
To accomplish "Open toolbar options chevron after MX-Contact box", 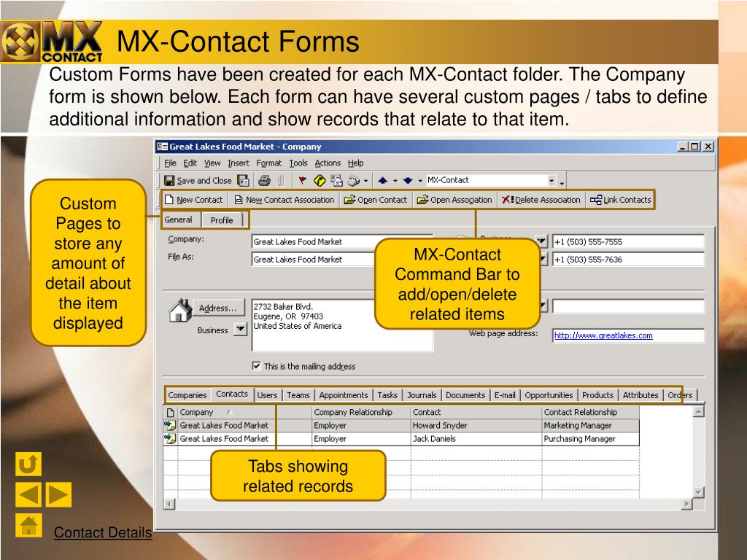I will (562, 182).
